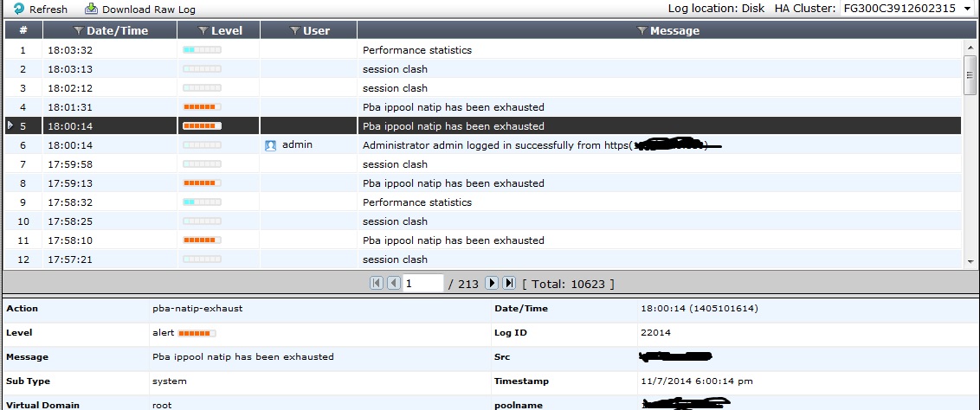Click the Message column filter icon
Screen dimensions: 980x410
click(642, 31)
